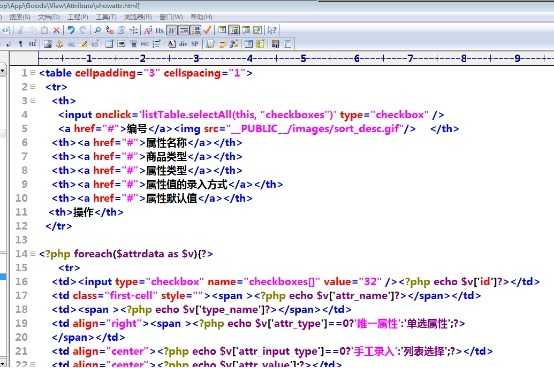Collapse the foreach fold marker on line 14
The image size is (554, 368).
[x=33, y=254]
